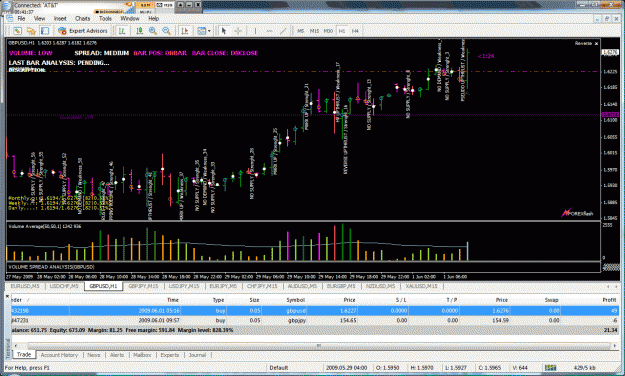Select the GBPUSD,H1 chart tab
This screenshot has width=625, height=376.
click(103, 286)
